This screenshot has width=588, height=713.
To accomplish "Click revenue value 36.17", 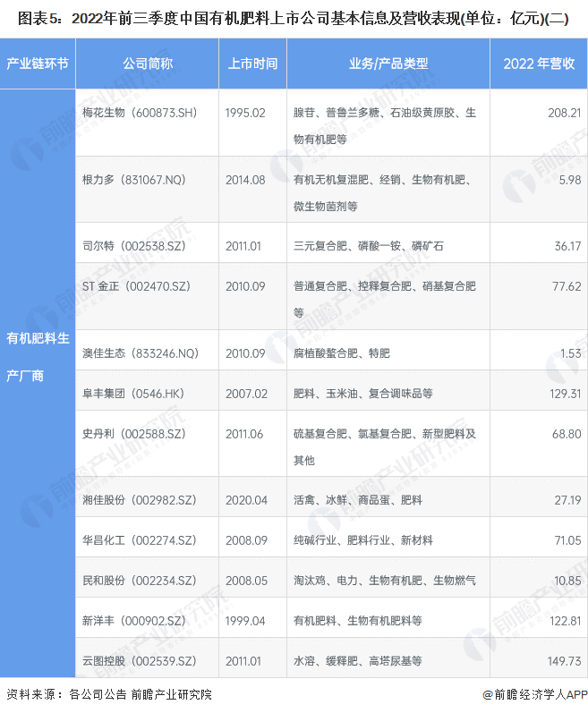I will tap(567, 246).
